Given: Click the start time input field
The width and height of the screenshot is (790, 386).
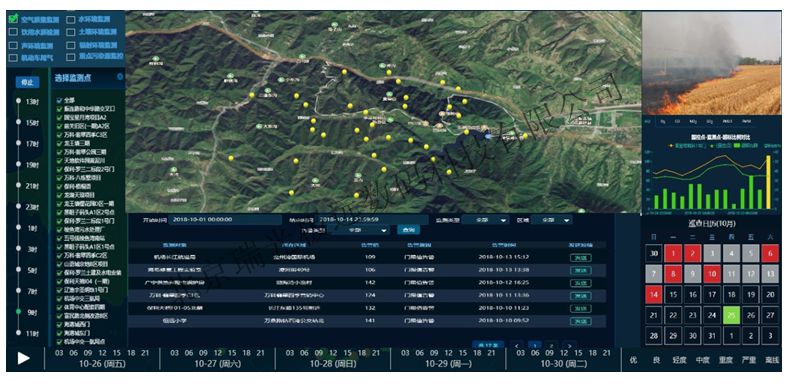Looking at the screenshot, I should tap(225, 220).
